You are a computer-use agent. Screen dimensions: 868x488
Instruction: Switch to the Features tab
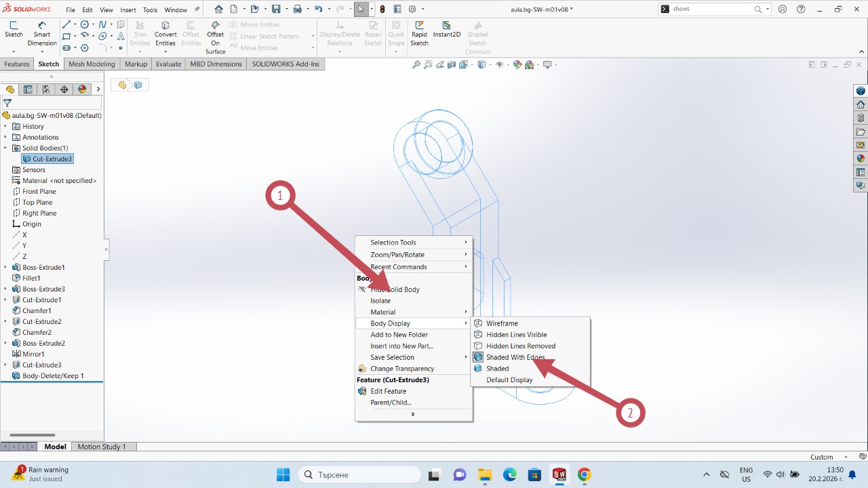click(x=17, y=64)
